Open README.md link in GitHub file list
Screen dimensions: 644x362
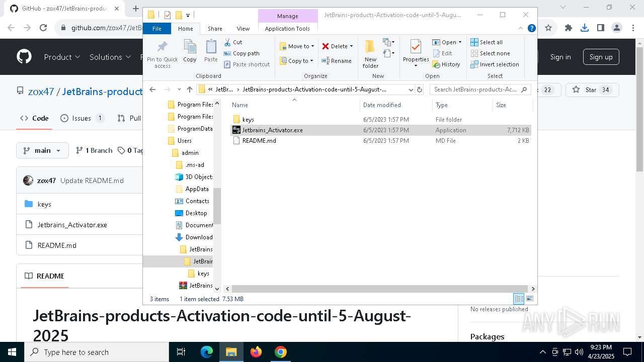coord(57,245)
